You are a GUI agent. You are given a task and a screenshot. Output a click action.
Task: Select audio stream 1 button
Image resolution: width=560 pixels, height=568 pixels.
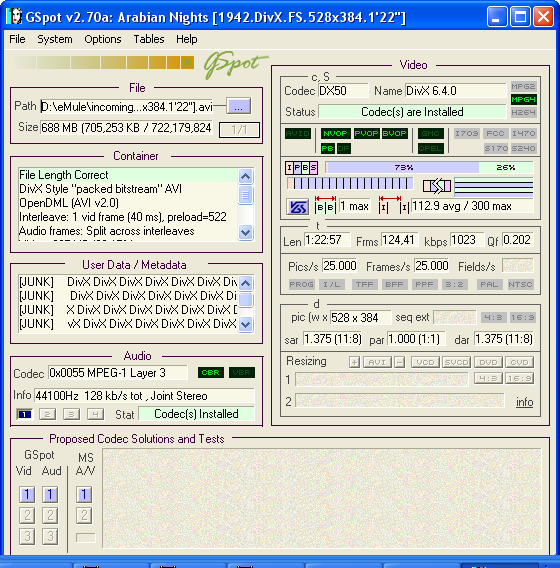pos(24,414)
